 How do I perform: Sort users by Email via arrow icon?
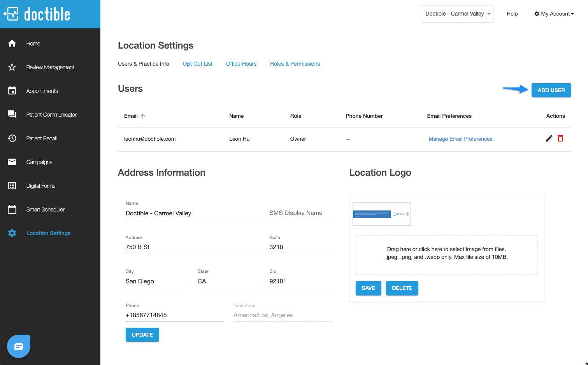pos(143,116)
